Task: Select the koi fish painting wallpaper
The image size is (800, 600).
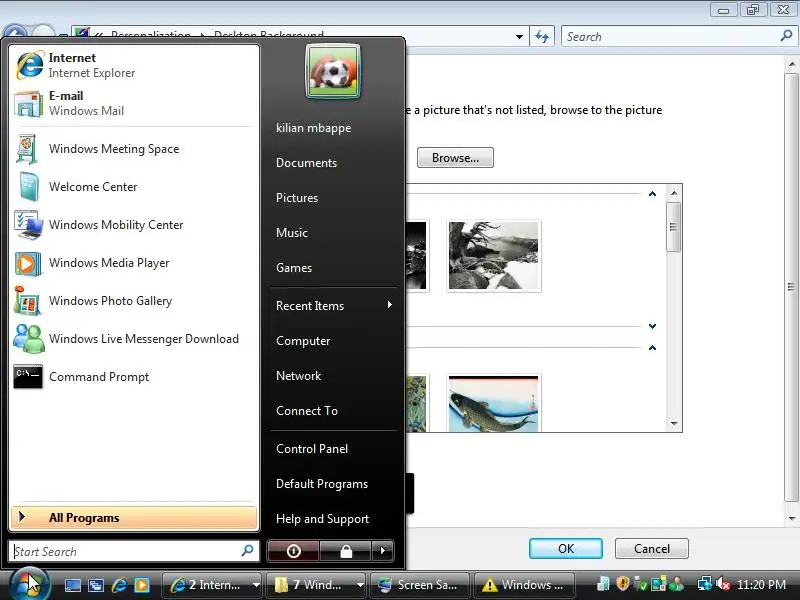Action: point(493,404)
